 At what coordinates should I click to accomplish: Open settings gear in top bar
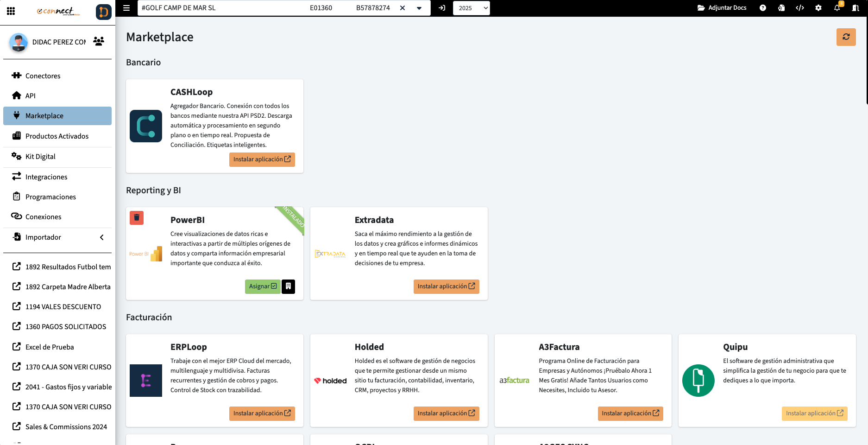point(818,8)
